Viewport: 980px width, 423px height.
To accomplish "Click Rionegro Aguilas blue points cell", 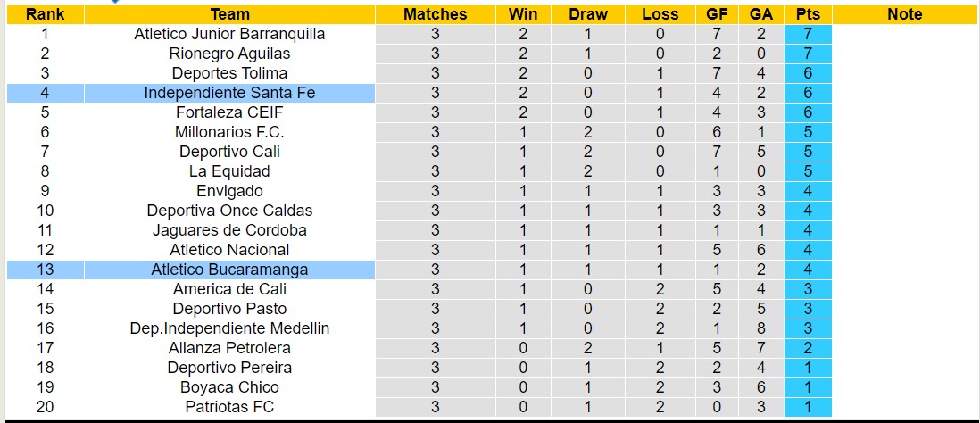I will pos(808,54).
